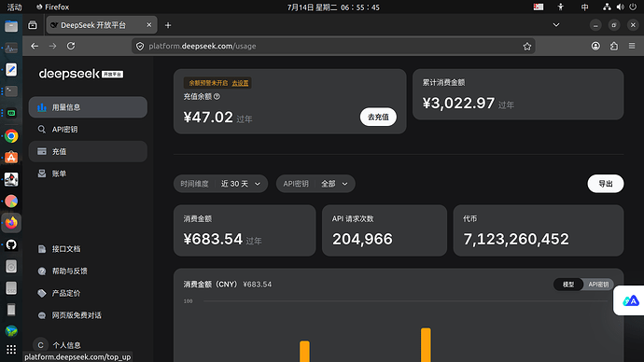Click the 去充值 top-up button
Screen dimensions: 644x362
(378, 117)
